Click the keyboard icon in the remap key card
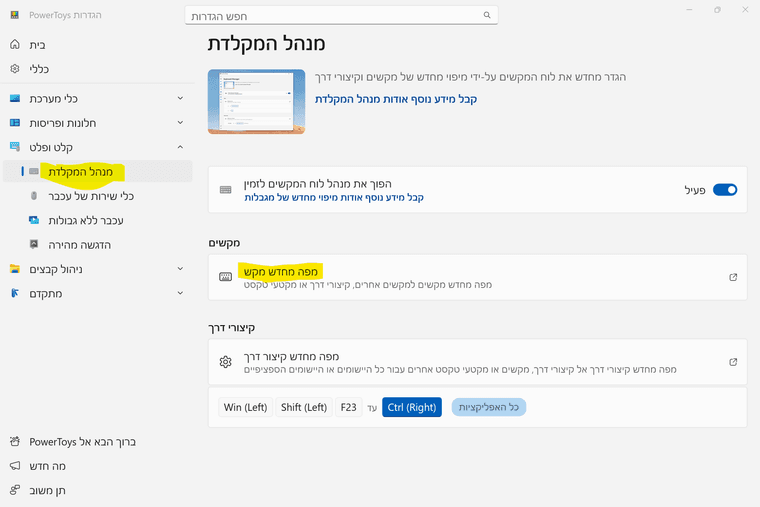This screenshot has height=507, width=760. [x=225, y=277]
